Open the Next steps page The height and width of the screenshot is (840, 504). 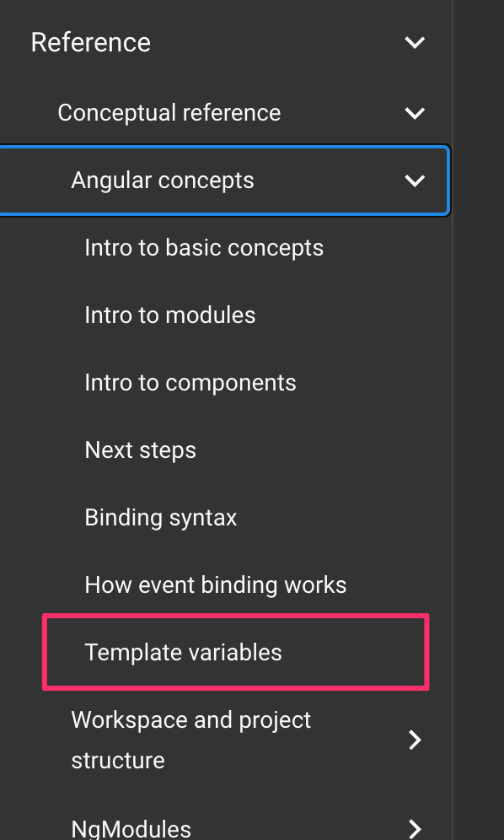coord(140,450)
